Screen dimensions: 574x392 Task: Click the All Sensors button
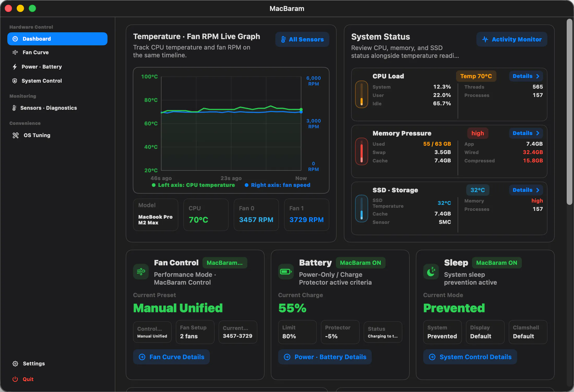click(302, 39)
